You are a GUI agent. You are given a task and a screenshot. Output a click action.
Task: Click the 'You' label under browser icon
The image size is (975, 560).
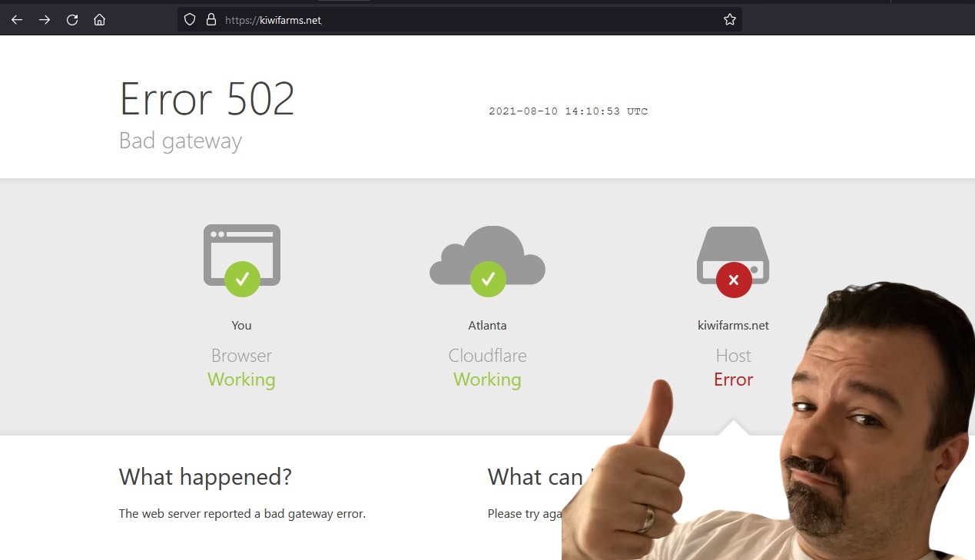(x=241, y=326)
